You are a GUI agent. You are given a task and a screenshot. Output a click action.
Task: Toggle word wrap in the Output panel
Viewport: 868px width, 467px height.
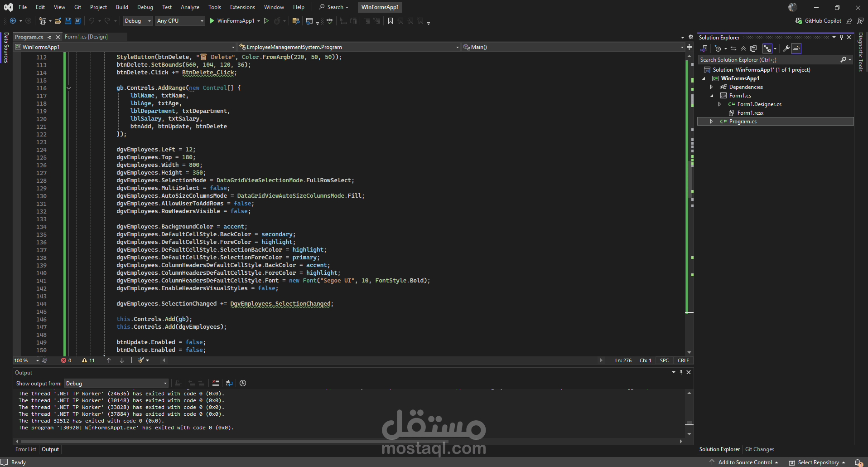tap(229, 383)
